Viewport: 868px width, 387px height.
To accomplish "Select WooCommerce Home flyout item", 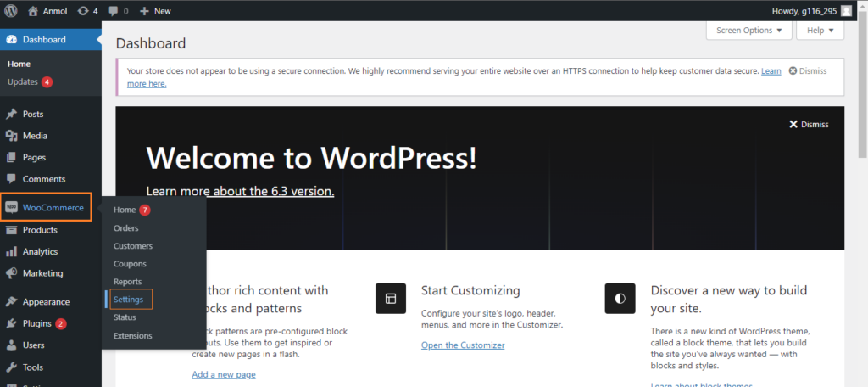I will (x=125, y=210).
